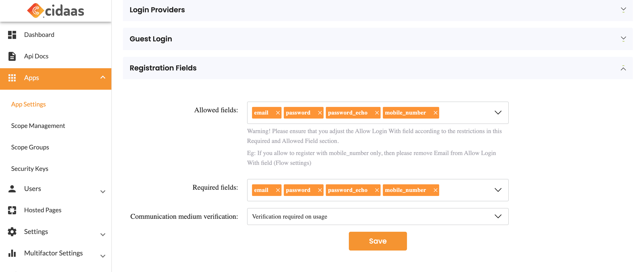Click the Settings gear icon
644x272 pixels.
pyautogui.click(x=12, y=232)
